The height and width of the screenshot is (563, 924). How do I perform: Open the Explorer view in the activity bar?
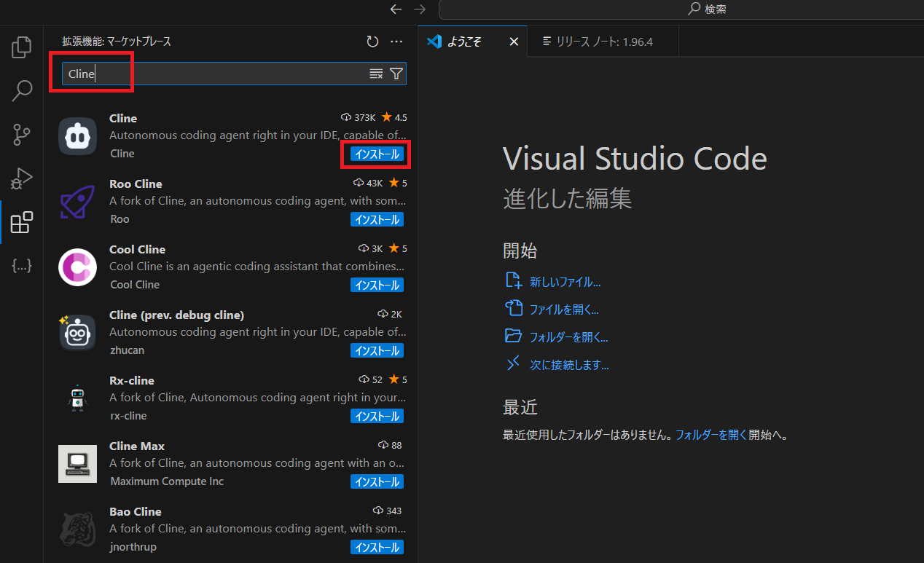[x=21, y=47]
